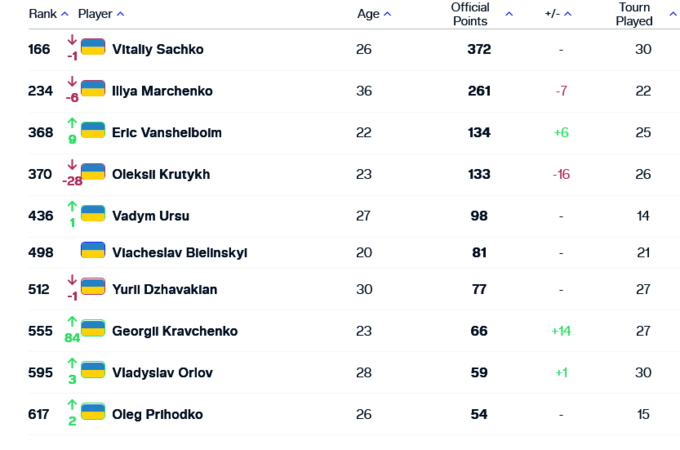Go to Georgii Kravchenko's profile
Image resolution: width=680 pixels, height=450 pixels.
tap(174, 331)
